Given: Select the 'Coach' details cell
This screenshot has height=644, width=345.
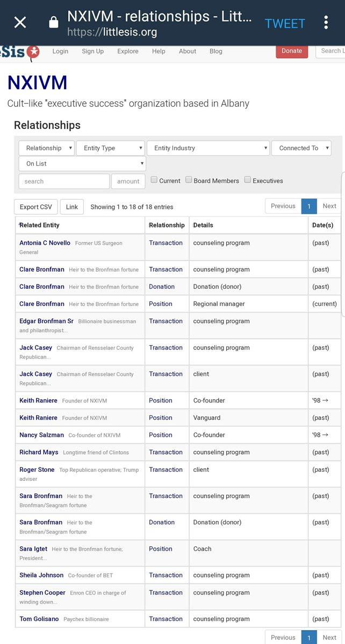Looking at the screenshot, I should (x=249, y=553).
